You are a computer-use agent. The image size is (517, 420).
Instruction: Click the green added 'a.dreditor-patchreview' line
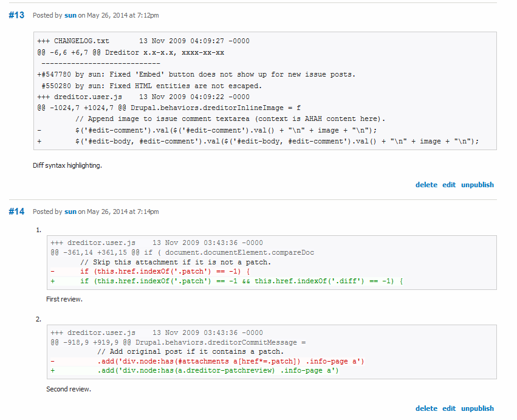[194, 371]
